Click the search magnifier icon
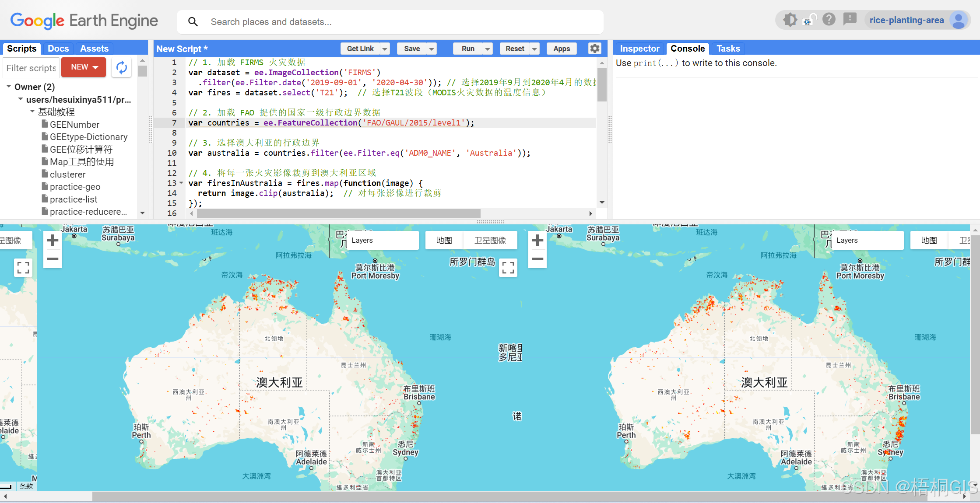Viewport: 980px width, 503px height. [x=193, y=22]
